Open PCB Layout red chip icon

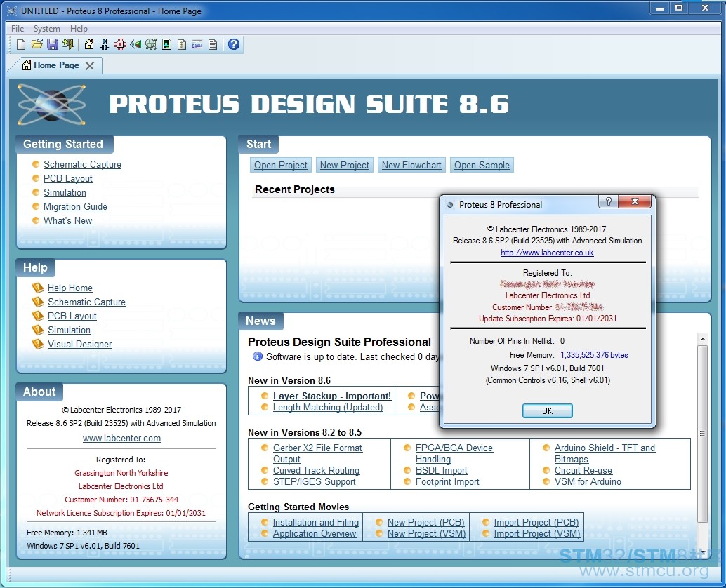pyautogui.click(x=120, y=44)
